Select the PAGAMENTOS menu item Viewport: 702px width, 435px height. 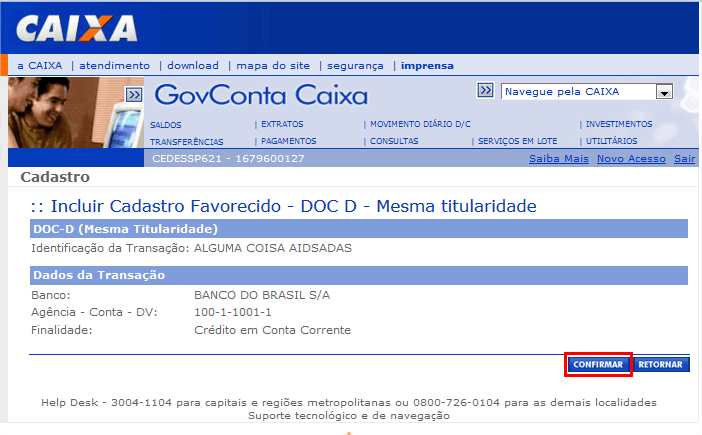tap(289, 141)
